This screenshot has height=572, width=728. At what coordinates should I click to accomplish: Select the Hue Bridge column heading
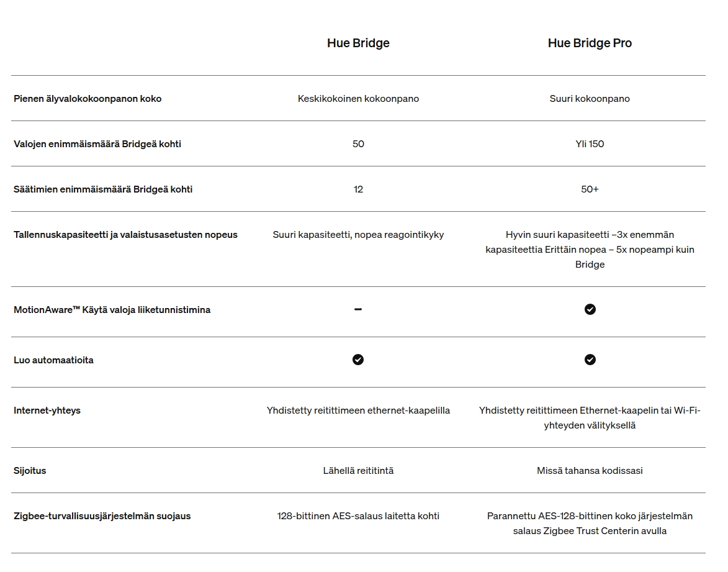358,43
